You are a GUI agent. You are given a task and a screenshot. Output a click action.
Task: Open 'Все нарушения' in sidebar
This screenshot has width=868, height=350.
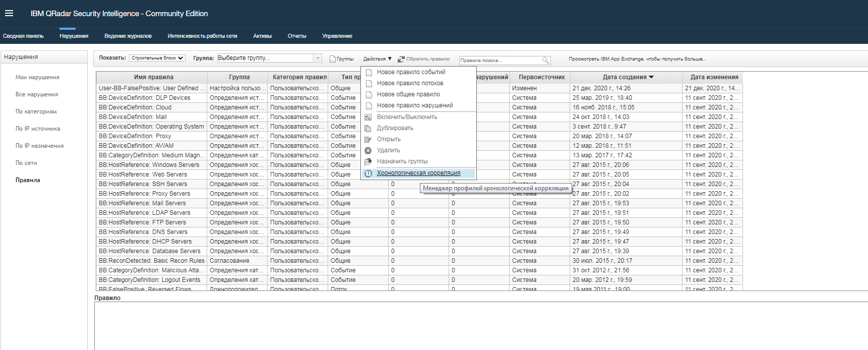(37, 94)
